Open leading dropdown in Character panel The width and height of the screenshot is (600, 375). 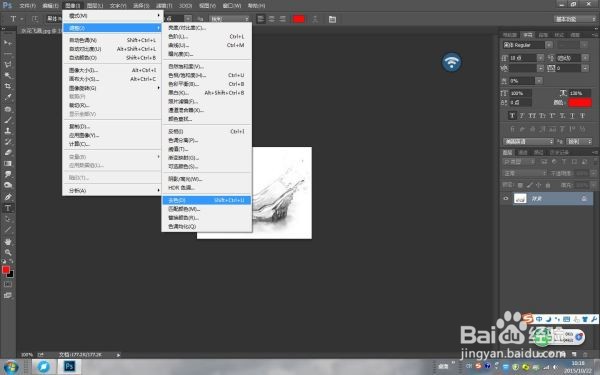pos(585,58)
